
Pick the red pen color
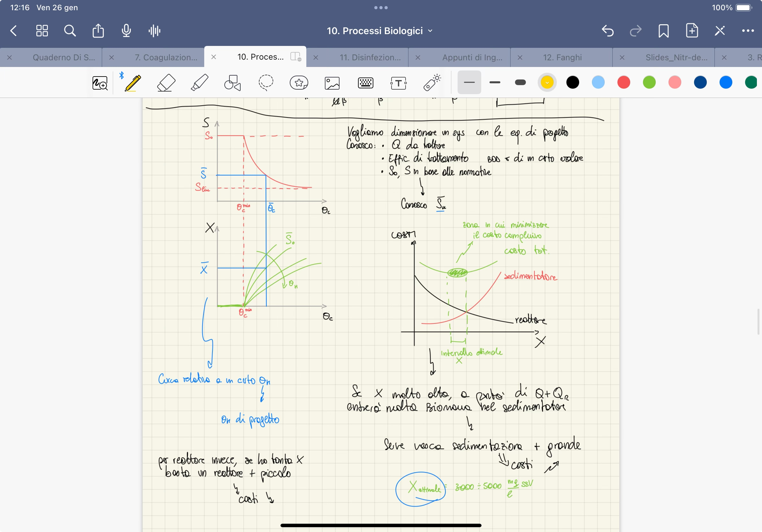624,82
